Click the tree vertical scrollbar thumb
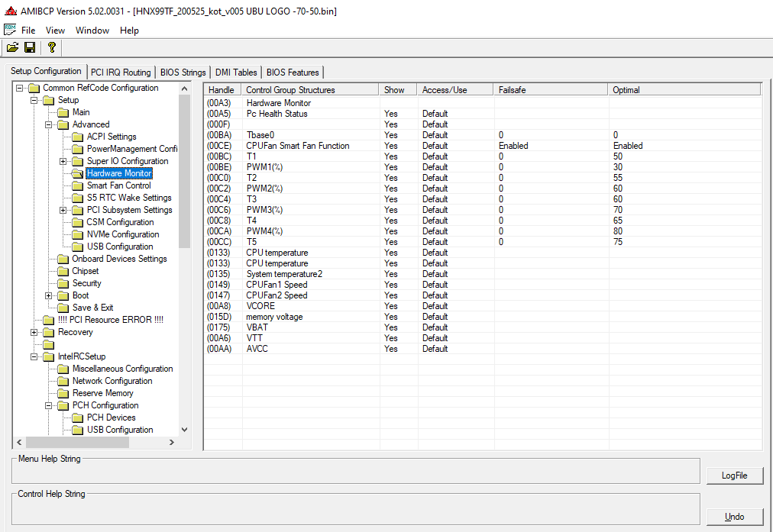This screenshot has width=773, height=532. [184, 172]
